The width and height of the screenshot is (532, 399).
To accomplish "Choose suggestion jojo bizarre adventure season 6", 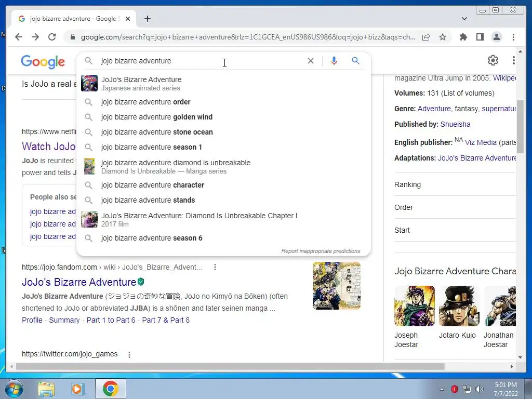I will pyautogui.click(x=224, y=238).
